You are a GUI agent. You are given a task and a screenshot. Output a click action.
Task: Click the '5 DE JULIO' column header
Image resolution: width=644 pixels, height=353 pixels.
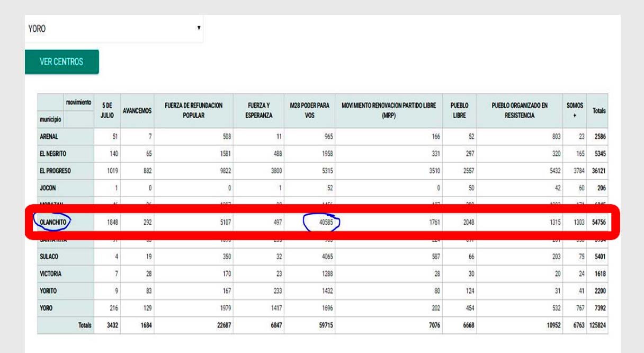(x=108, y=110)
